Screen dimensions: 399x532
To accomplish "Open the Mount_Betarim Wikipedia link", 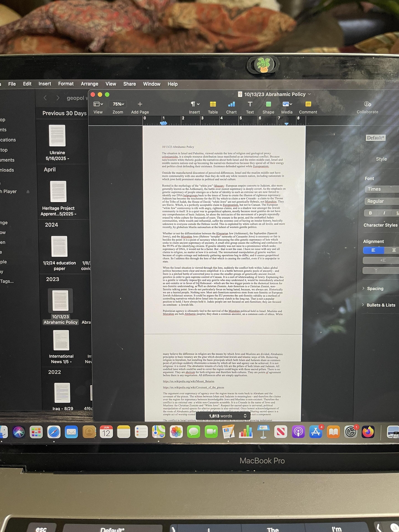I will [189, 381].
